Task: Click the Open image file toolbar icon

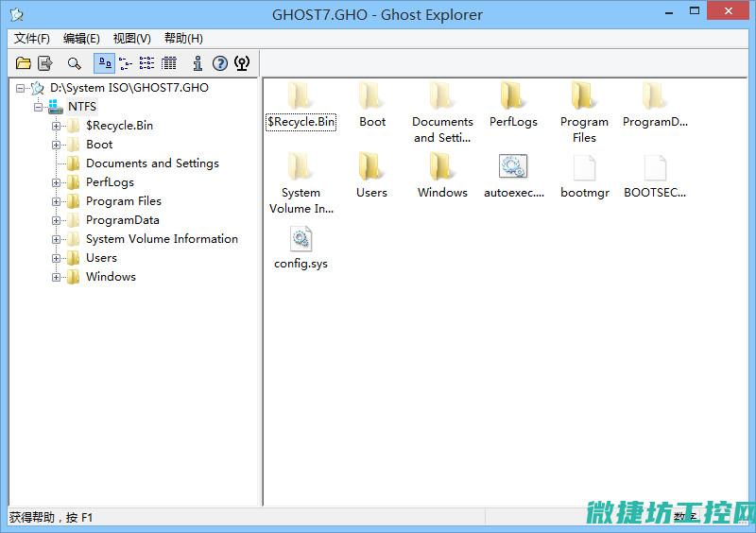Action: [x=23, y=63]
